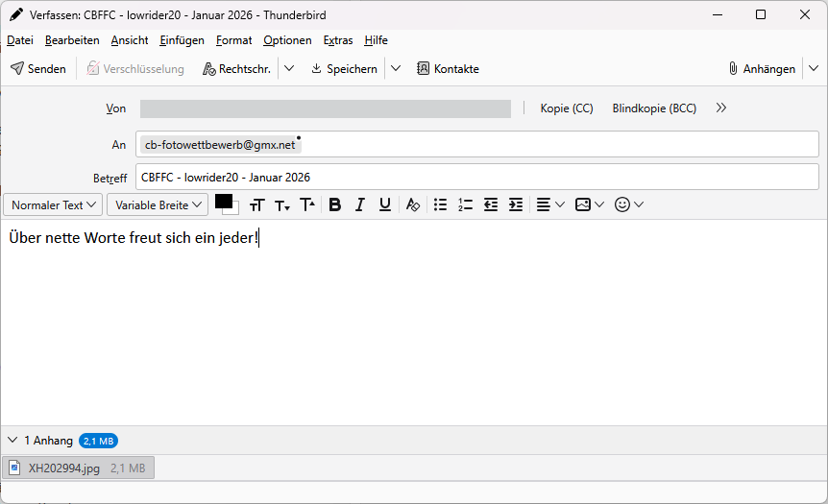
Task: Remove text formatting with eraser icon
Action: coord(412,204)
